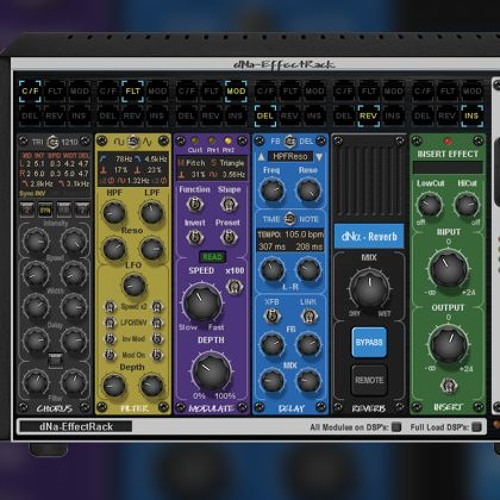Click the left Delay knob in Chorus module
Screen dimensions: 500x500
tap(36, 340)
